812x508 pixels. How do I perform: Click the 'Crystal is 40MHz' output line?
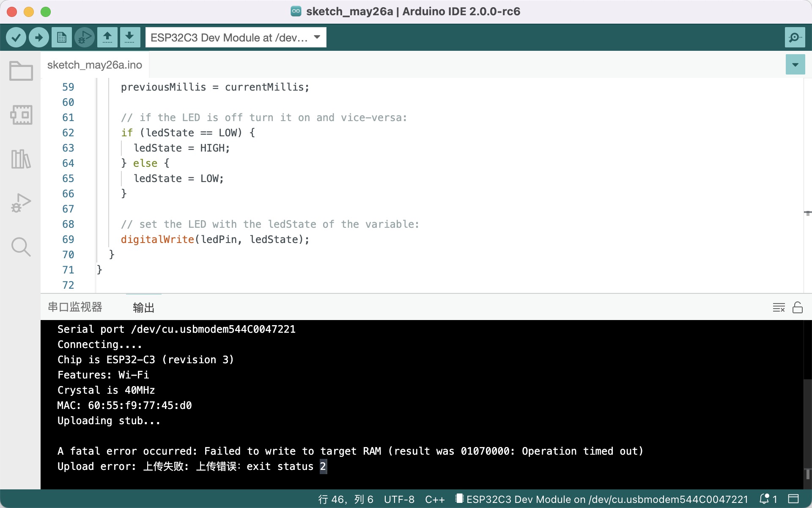[x=106, y=390]
